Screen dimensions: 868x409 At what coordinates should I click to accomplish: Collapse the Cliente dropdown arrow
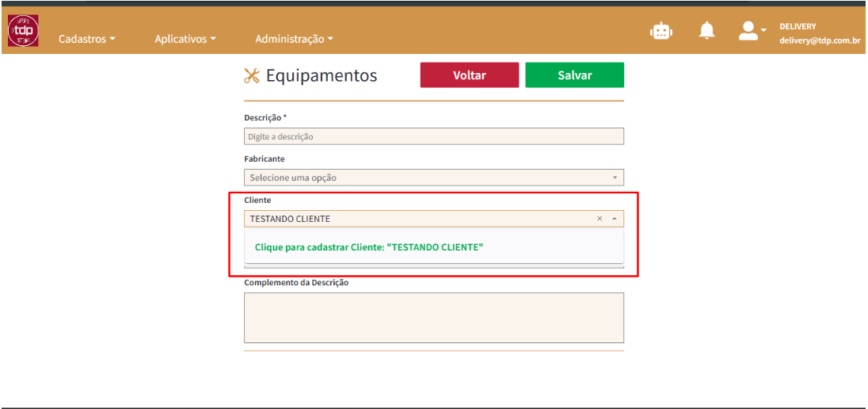pyautogui.click(x=615, y=218)
